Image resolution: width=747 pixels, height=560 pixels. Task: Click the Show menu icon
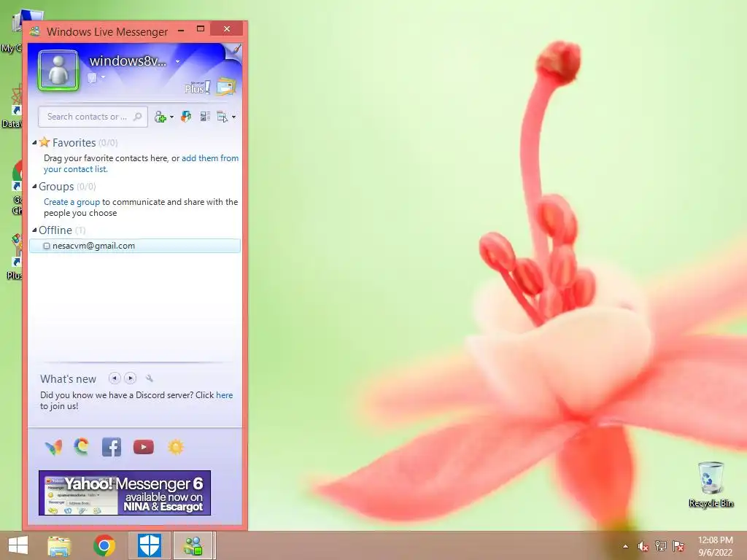pos(222,117)
